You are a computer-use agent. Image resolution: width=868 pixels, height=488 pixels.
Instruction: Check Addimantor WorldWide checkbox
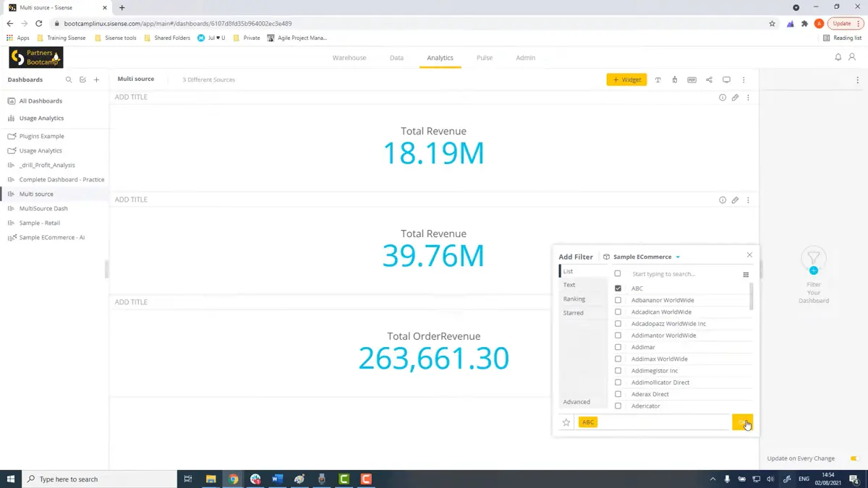[618, 335]
